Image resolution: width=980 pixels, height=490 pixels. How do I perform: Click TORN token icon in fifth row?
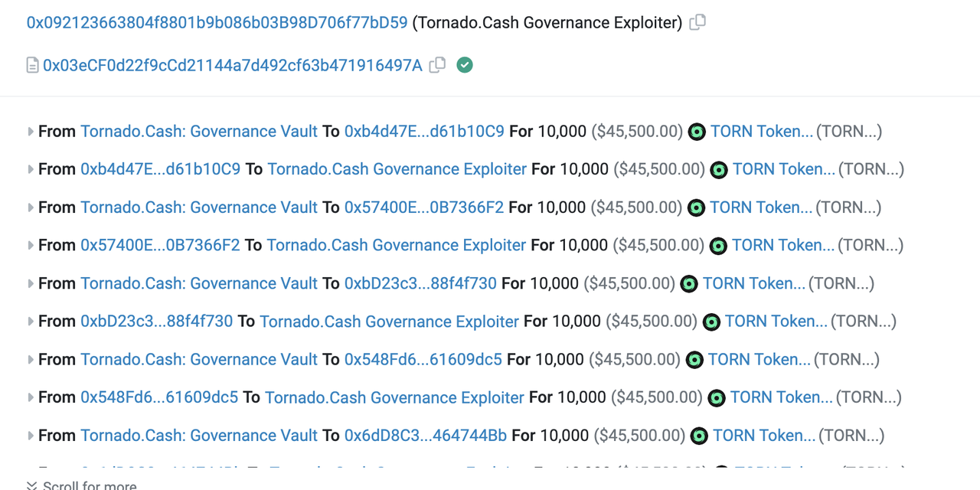point(688,283)
